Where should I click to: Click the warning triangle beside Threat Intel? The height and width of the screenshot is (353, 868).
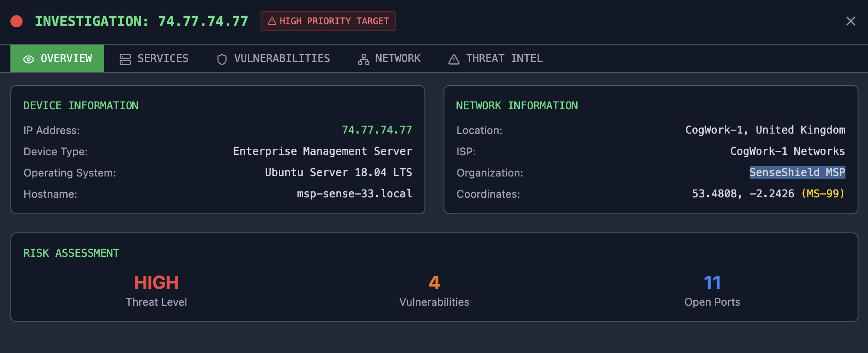[x=454, y=59]
